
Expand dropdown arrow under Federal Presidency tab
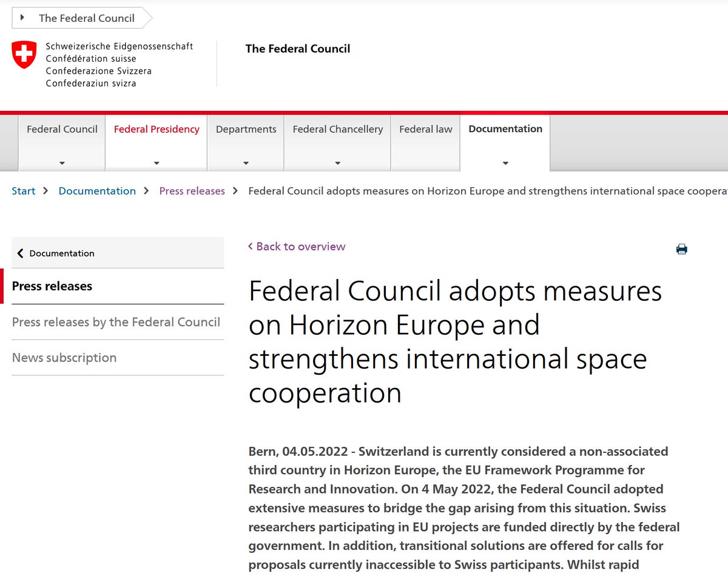point(157,163)
